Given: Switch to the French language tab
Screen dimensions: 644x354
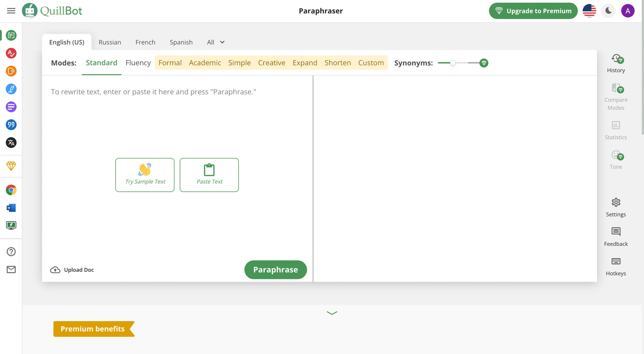Looking at the screenshot, I should click(x=145, y=42).
